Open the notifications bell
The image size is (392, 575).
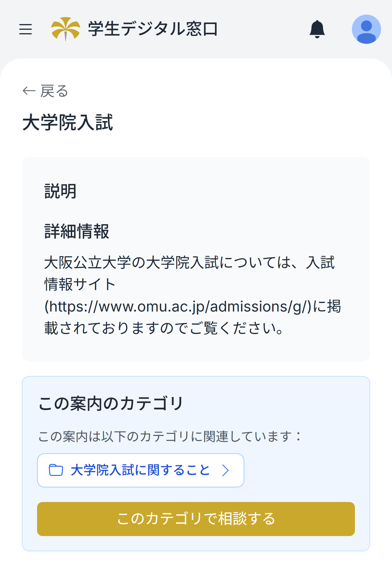[317, 29]
